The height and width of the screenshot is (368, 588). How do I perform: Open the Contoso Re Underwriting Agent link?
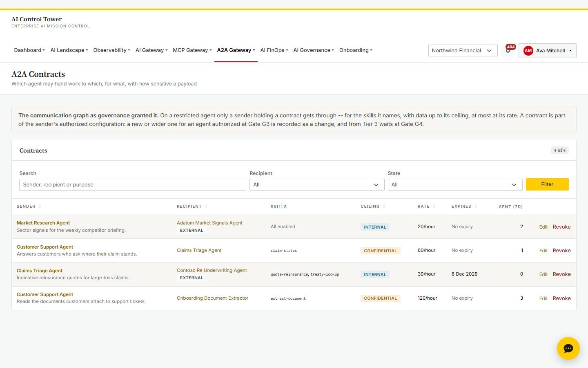point(212,270)
